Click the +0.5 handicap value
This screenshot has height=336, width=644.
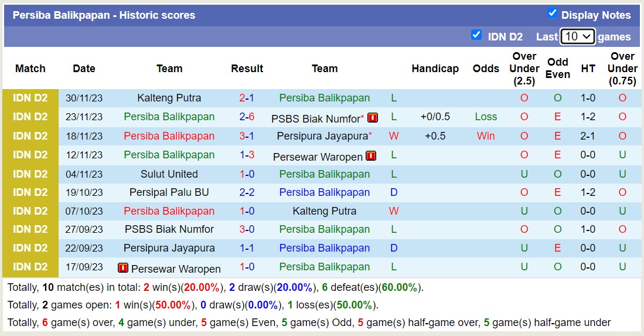coord(435,136)
